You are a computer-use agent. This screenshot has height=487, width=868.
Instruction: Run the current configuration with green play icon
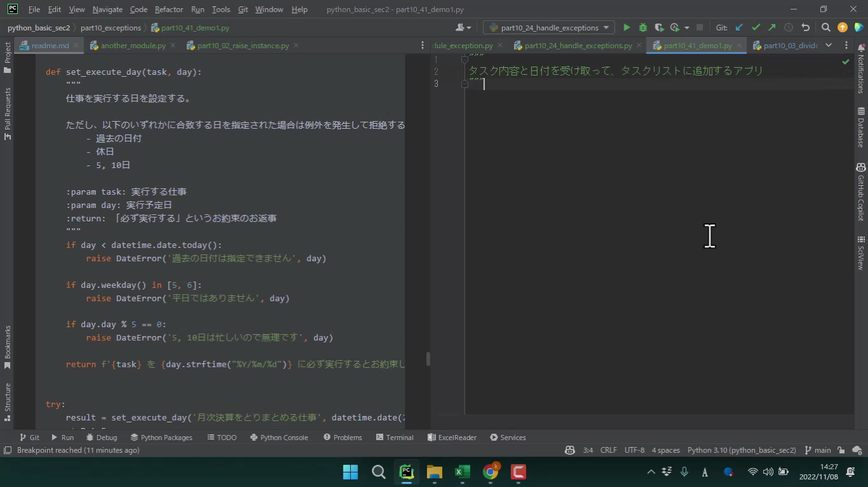tap(626, 27)
